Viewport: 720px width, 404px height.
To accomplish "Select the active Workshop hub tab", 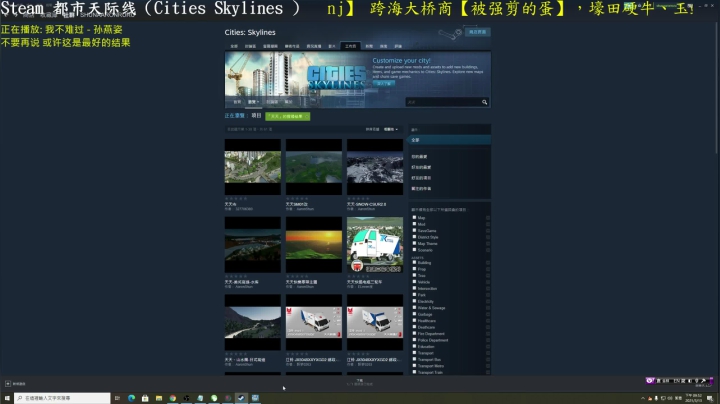I will (x=350, y=46).
